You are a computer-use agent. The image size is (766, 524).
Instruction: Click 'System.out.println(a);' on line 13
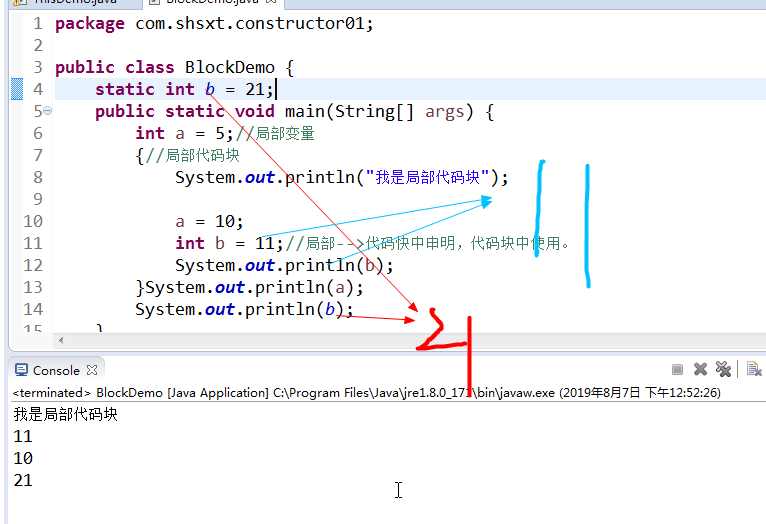tap(255, 287)
